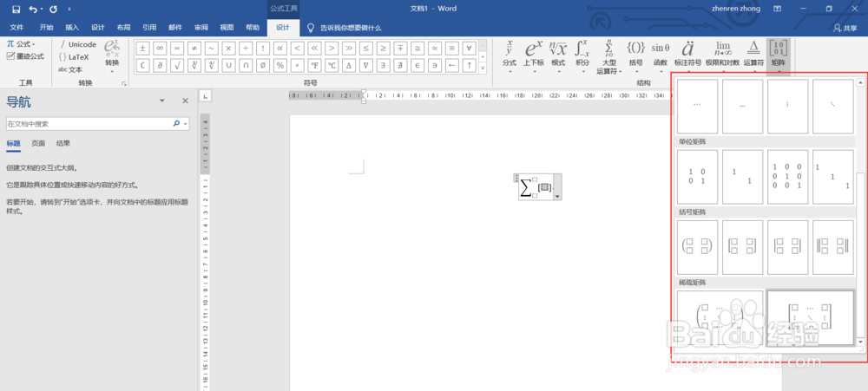
Task: Insert the nabla ∇ symbol
Action: (366, 66)
